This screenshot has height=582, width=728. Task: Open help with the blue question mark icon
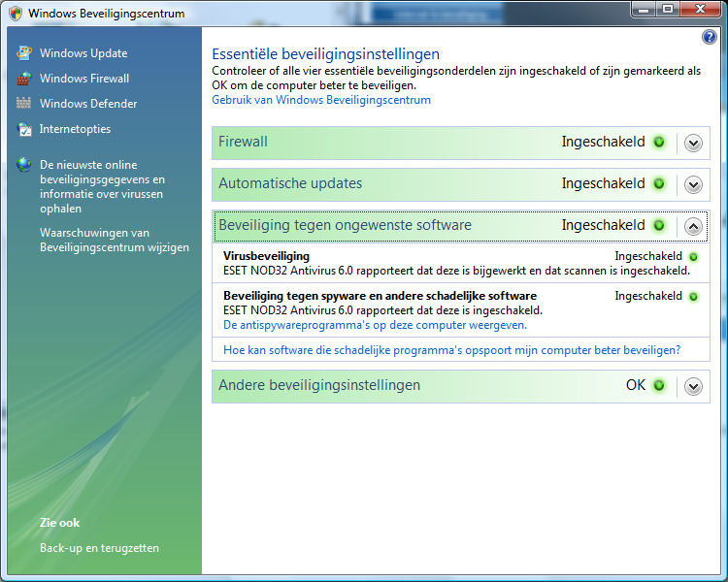(x=709, y=37)
